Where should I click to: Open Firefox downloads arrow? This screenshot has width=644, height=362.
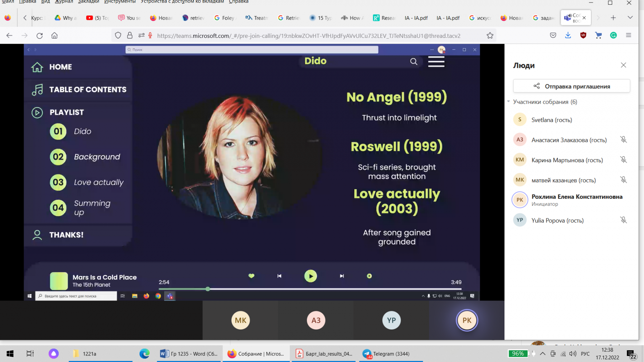click(568, 35)
